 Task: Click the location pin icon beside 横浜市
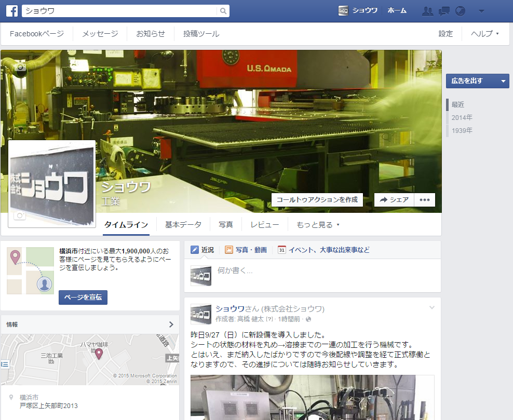pyautogui.click(x=11, y=398)
